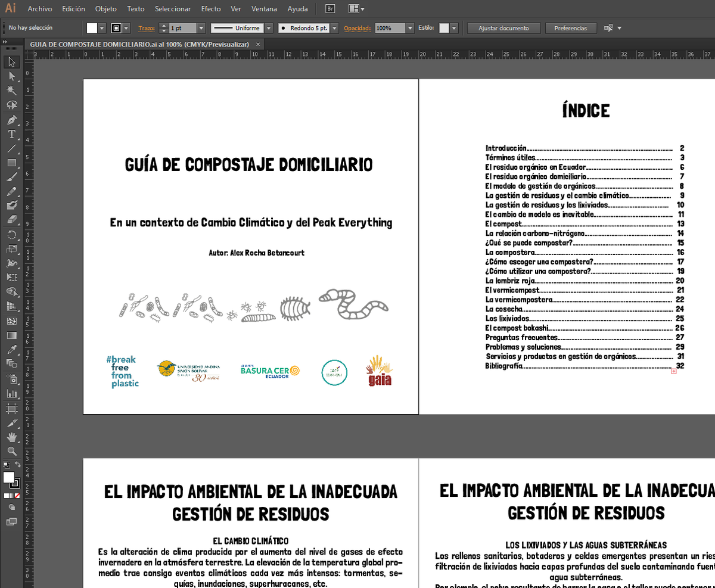715x588 pixels.
Task: Select the Rotate tool
Action: (x=11, y=235)
